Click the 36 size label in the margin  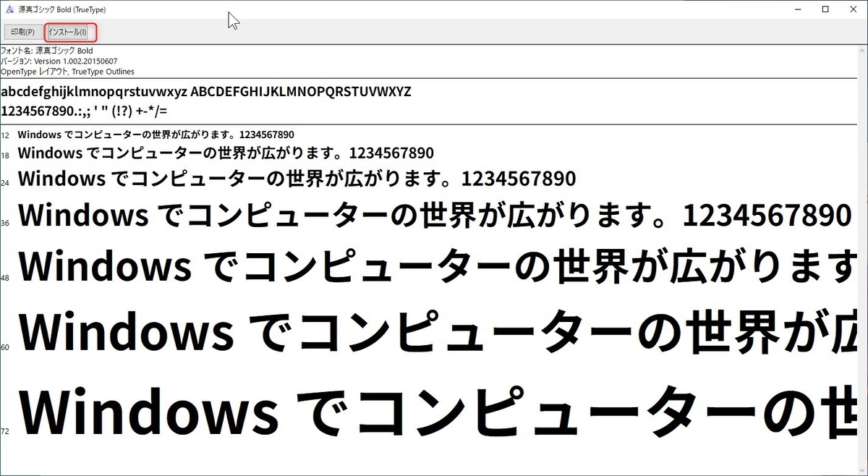tap(5, 223)
